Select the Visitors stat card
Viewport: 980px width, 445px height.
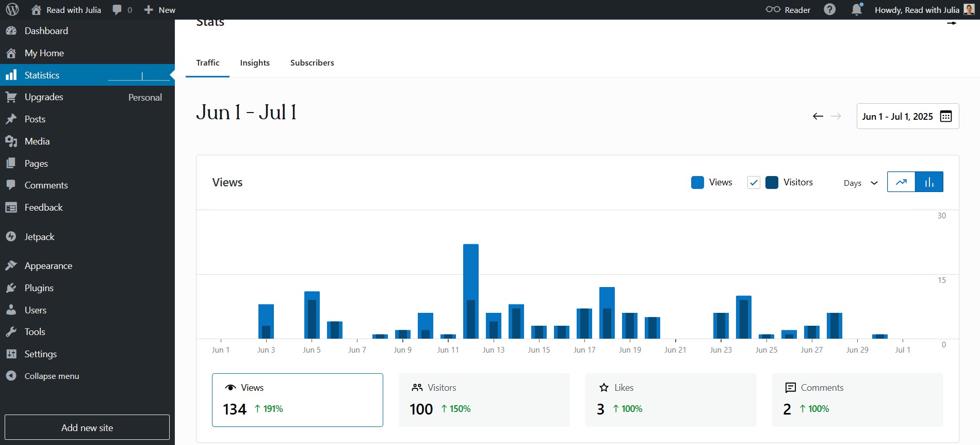[x=484, y=400]
